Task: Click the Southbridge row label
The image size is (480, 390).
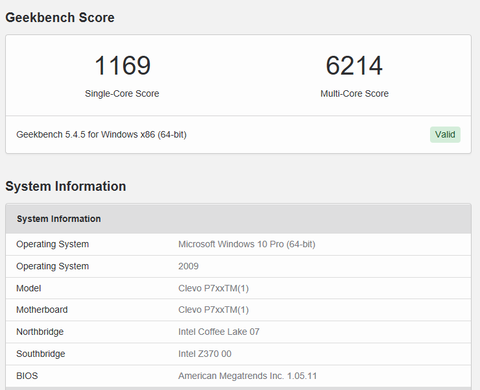Action: [x=41, y=354]
